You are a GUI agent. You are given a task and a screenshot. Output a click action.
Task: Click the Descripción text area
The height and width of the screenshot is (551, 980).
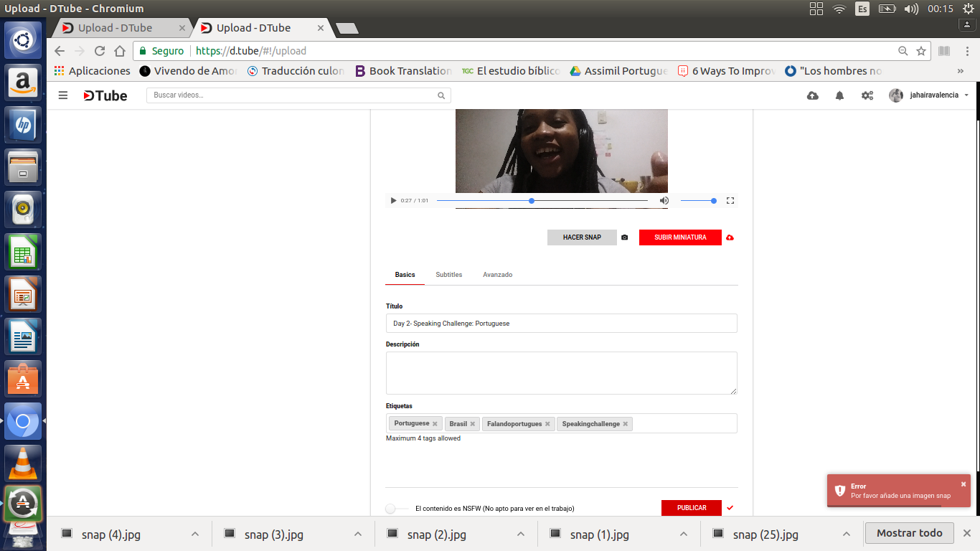[561, 373]
